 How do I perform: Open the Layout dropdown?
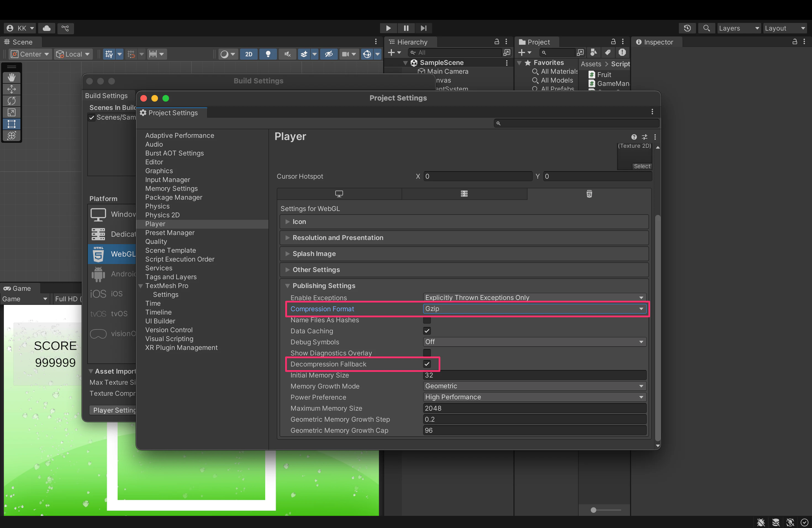[x=785, y=28]
